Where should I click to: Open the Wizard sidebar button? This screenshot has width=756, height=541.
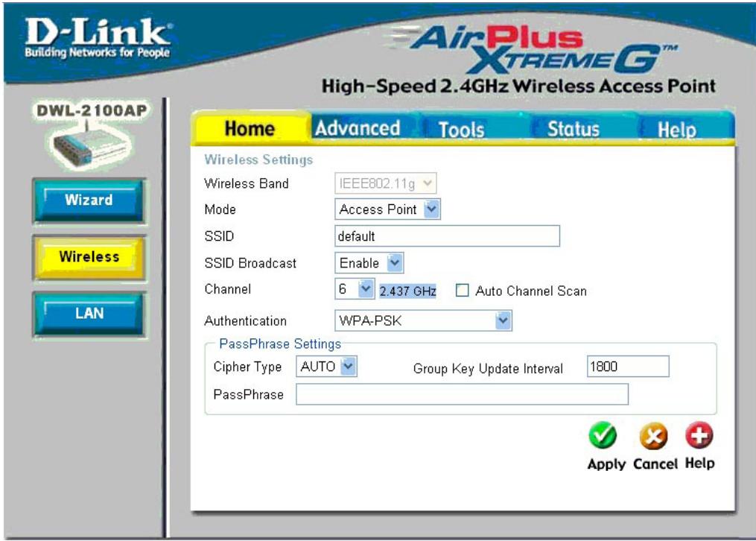point(89,200)
